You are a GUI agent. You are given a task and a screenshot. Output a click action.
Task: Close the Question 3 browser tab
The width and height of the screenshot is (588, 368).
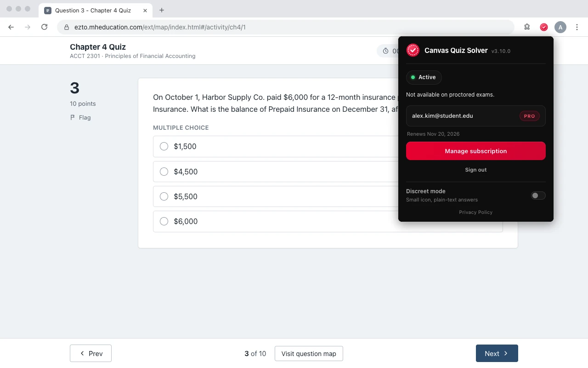pyautogui.click(x=145, y=10)
